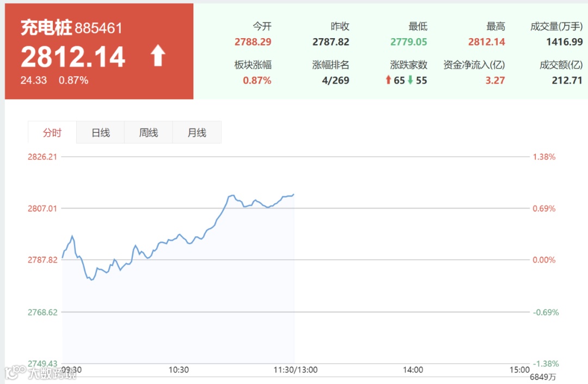Select the 分时 intraday tab
The image size is (588, 384).
(52, 132)
